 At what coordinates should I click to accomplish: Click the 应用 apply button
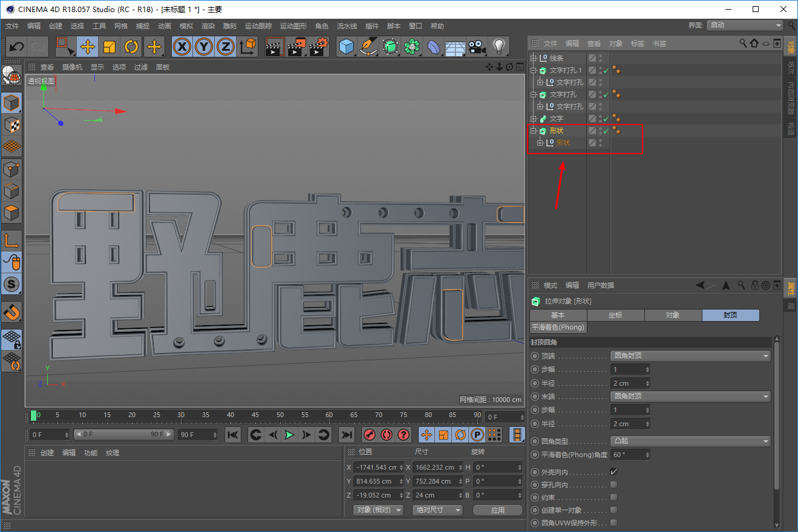tap(498, 510)
